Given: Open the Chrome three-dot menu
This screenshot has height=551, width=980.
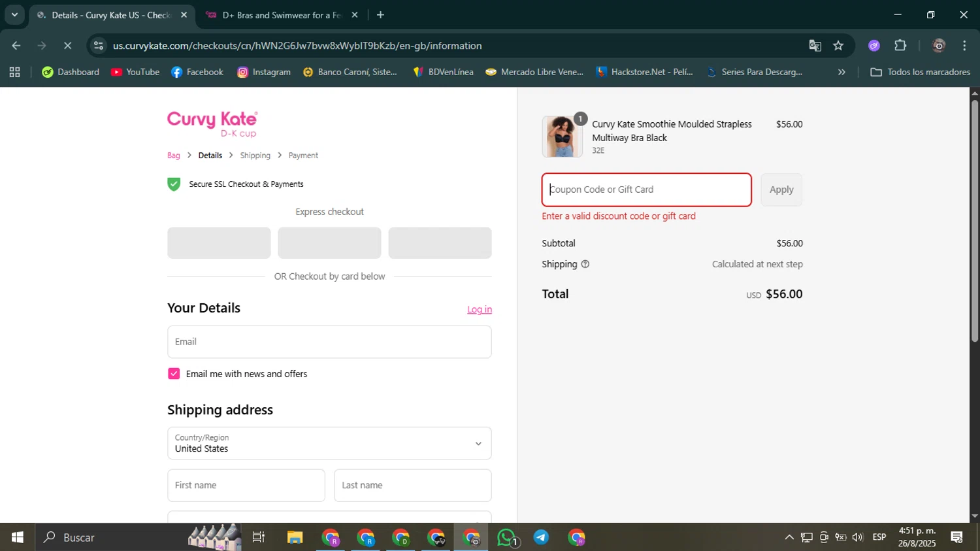Looking at the screenshot, I should coord(964,46).
